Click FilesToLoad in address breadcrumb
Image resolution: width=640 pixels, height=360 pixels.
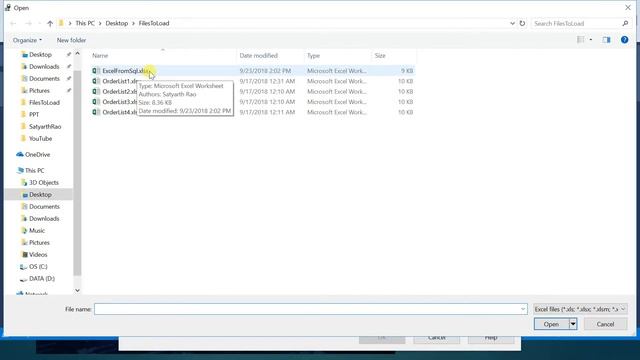click(x=153, y=23)
